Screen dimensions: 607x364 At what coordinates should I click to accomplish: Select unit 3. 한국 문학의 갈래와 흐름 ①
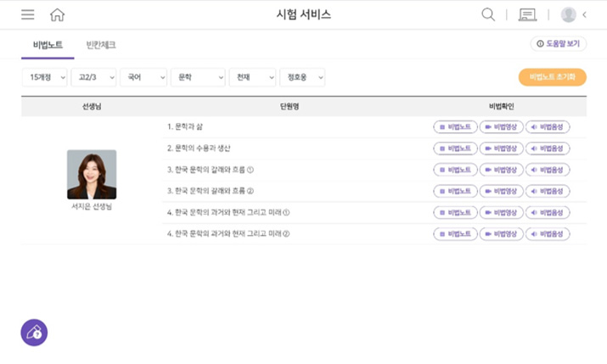coord(211,170)
